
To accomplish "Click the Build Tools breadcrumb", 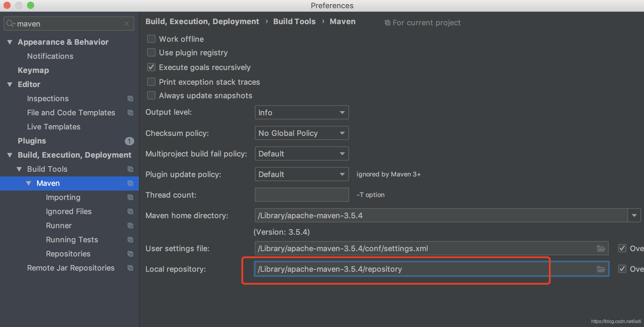I will coord(294,21).
